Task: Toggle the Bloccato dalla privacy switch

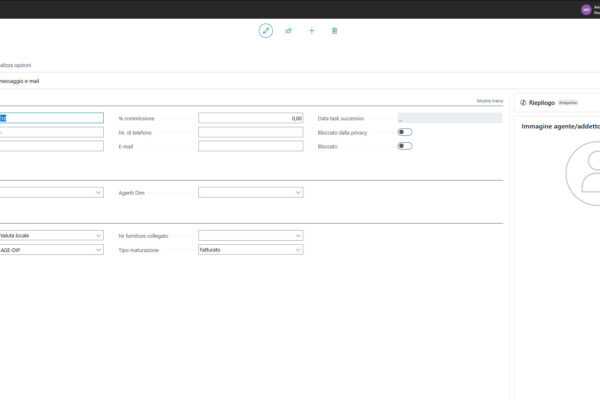Action: [404, 132]
